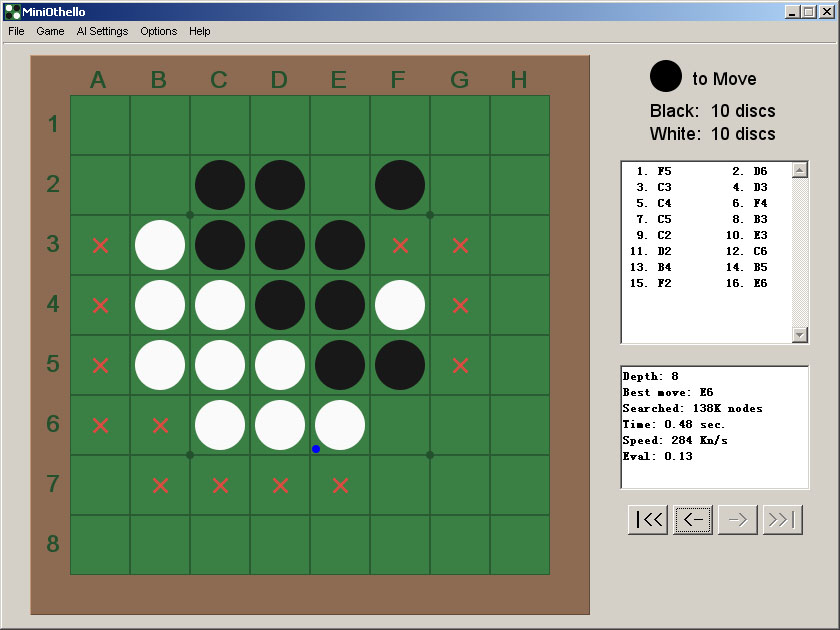Select the marked move at G5
The height and width of the screenshot is (630, 840).
460,365
